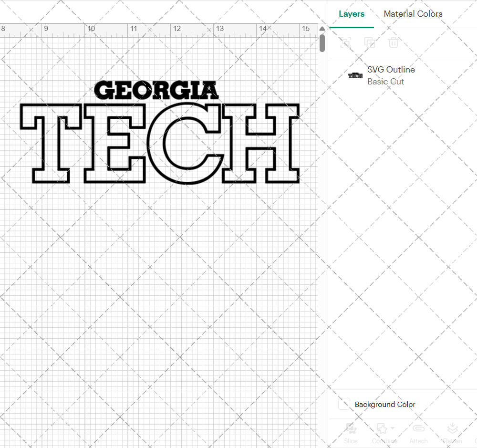Select the SVG Outline layer thumbnail
The width and height of the screenshot is (477, 448).
coord(355,75)
